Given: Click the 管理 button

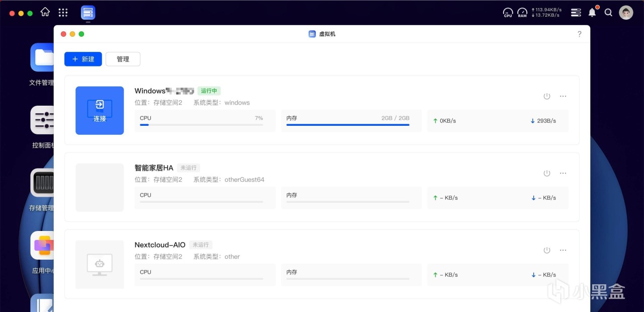Looking at the screenshot, I should [x=123, y=59].
